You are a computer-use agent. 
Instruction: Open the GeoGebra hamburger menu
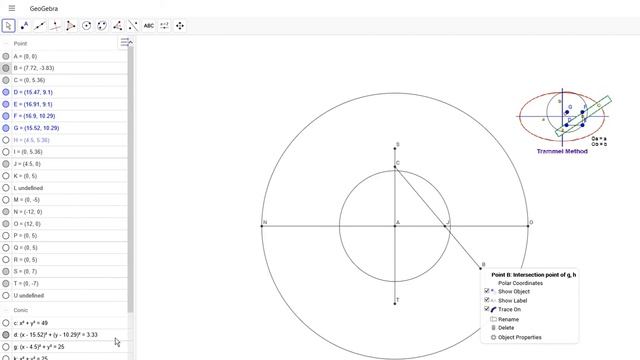(x=12, y=8)
